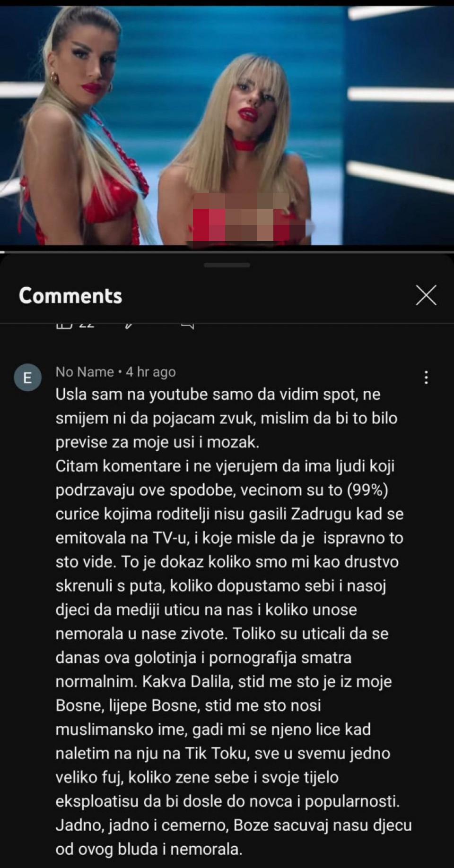Screen dimensions: 454x868
Task: Tap the round E avatar of the commenter
Action: point(27,378)
